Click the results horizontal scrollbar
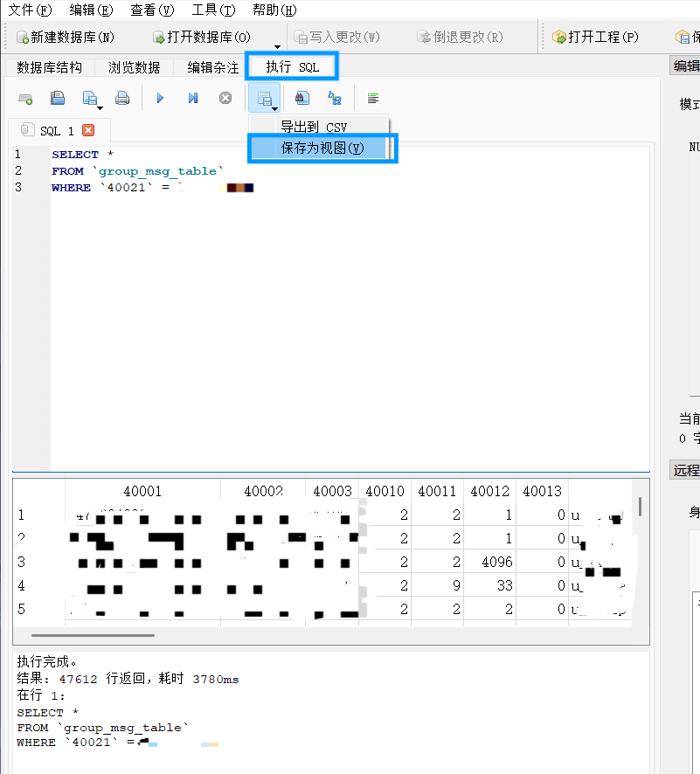The width and height of the screenshot is (700, 774). [x=93, y=635]
